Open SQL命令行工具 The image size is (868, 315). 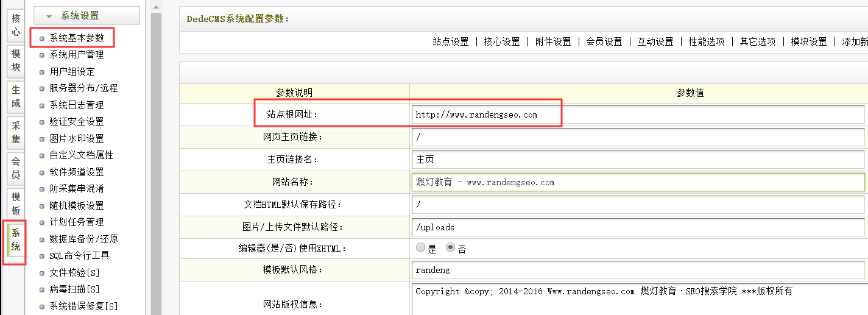click(79, 255)
